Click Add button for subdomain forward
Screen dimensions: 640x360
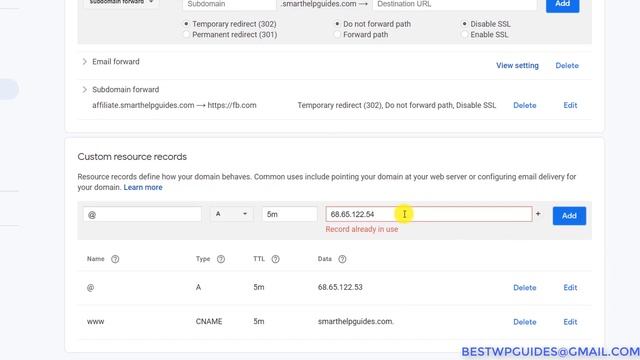[x=562, y=5]
